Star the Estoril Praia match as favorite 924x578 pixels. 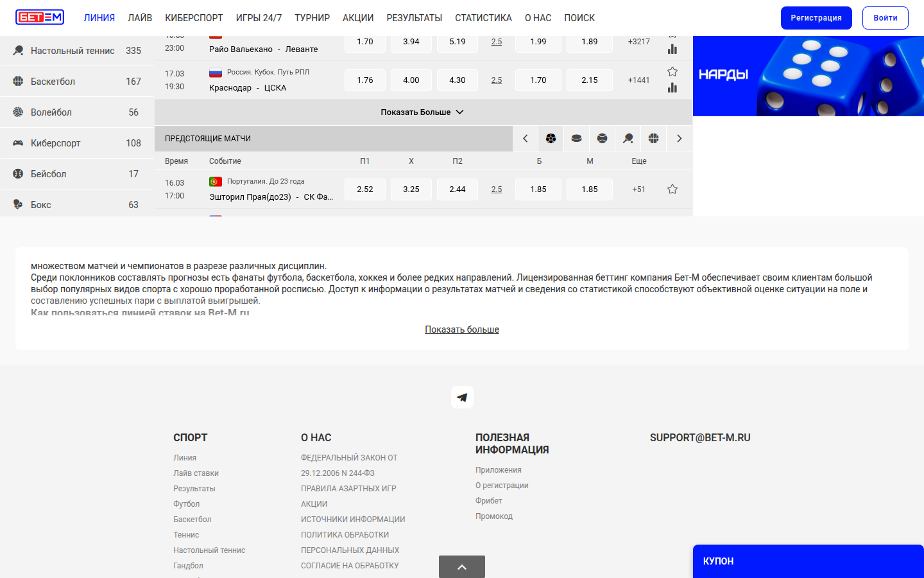point(672,189)
